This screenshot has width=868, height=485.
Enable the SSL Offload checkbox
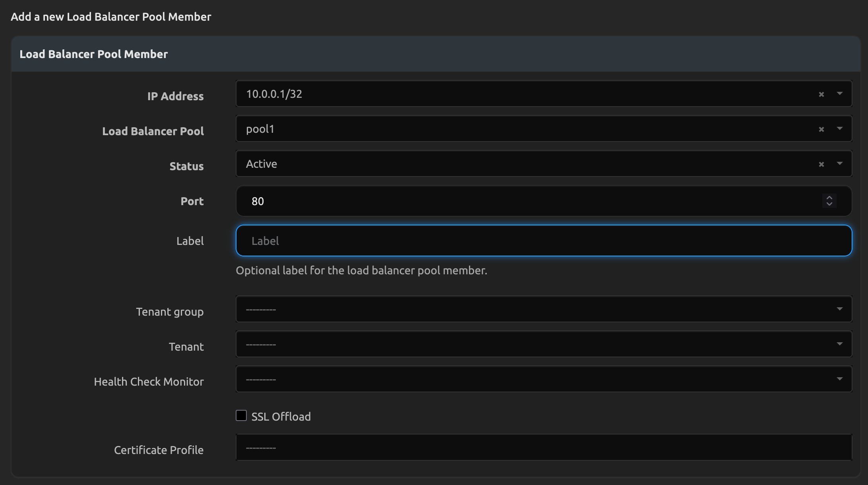coord(241,415)
